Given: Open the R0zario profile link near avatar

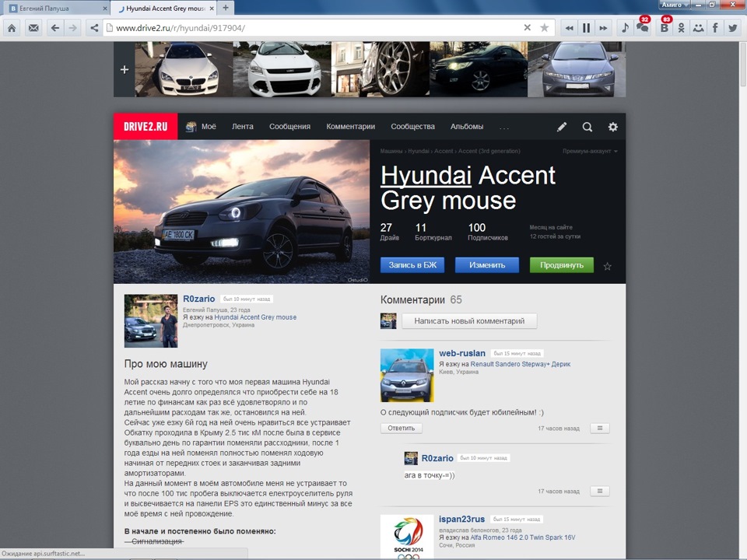Looking at the screenshot, I should click(198, 299).
